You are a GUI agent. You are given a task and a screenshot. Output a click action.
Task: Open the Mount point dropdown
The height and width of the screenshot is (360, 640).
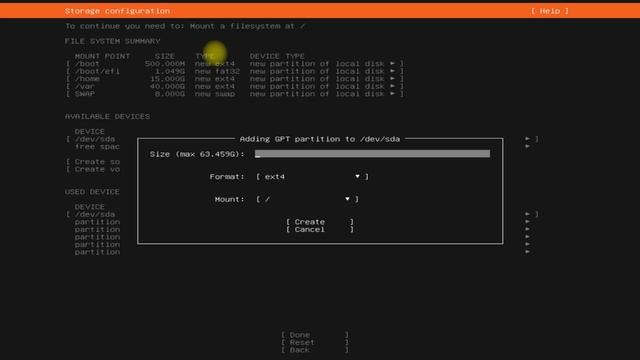(307, 199)
